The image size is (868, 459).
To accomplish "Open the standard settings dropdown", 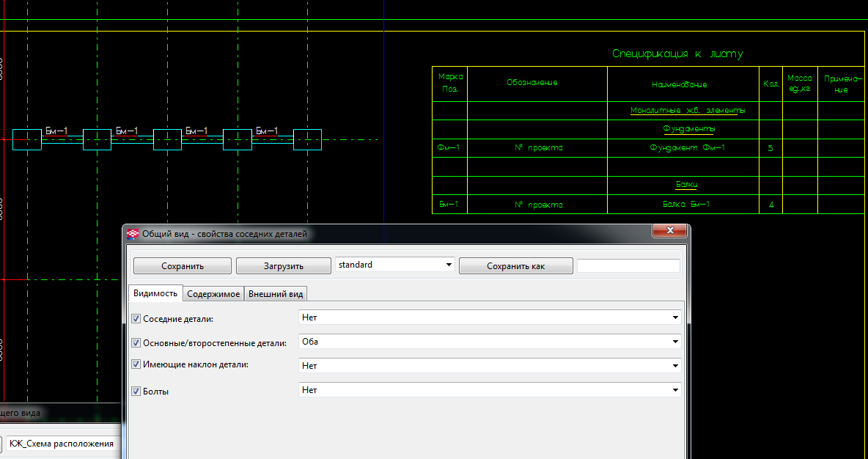I will coord(394,265).
